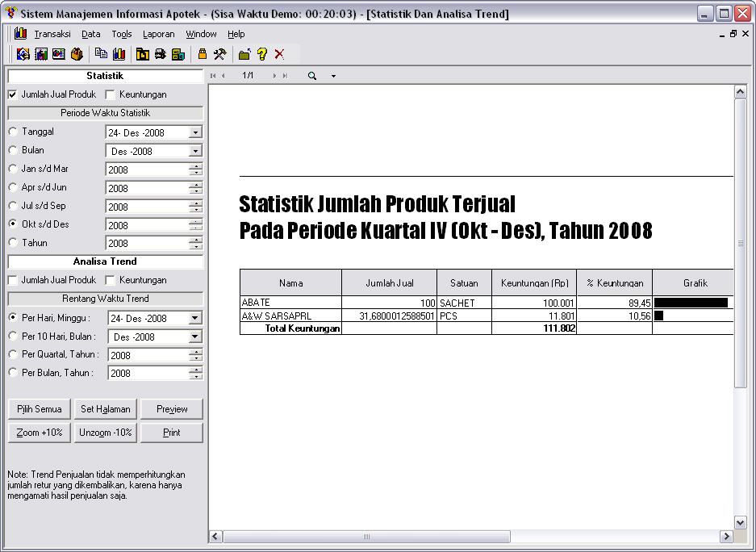Screen dimensions: 756x552
Task: Open the Data menu
Action: pyautogui.click(x=90, y=34)
